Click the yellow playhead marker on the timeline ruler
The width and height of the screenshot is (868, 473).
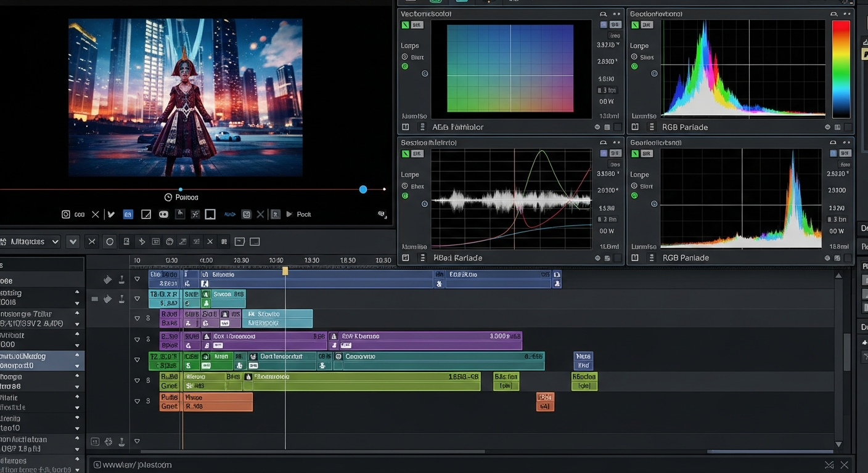tap(285, 271)
